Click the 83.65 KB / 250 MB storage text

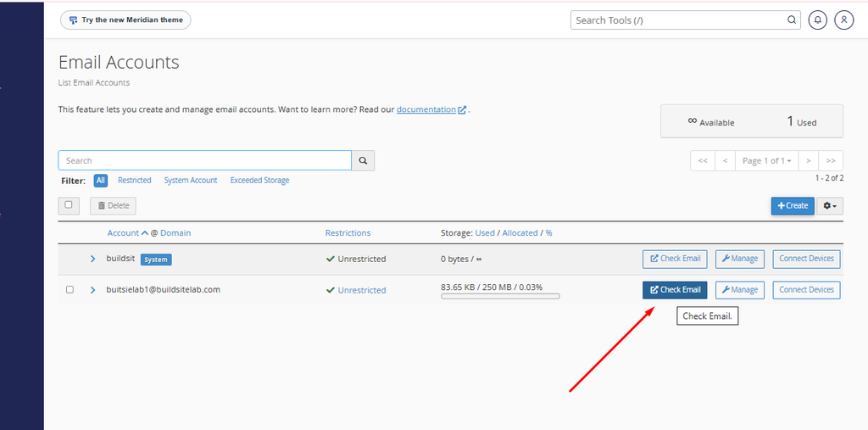(x=492, y=287)
